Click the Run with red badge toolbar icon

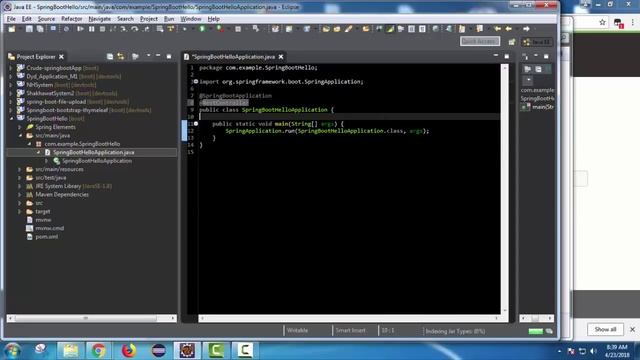pos(220,29)
